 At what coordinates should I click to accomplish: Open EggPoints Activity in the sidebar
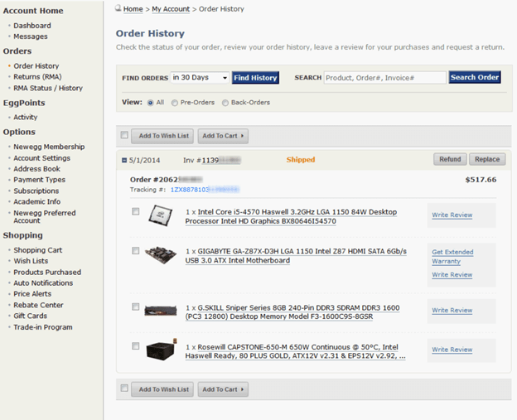point(26,118)
